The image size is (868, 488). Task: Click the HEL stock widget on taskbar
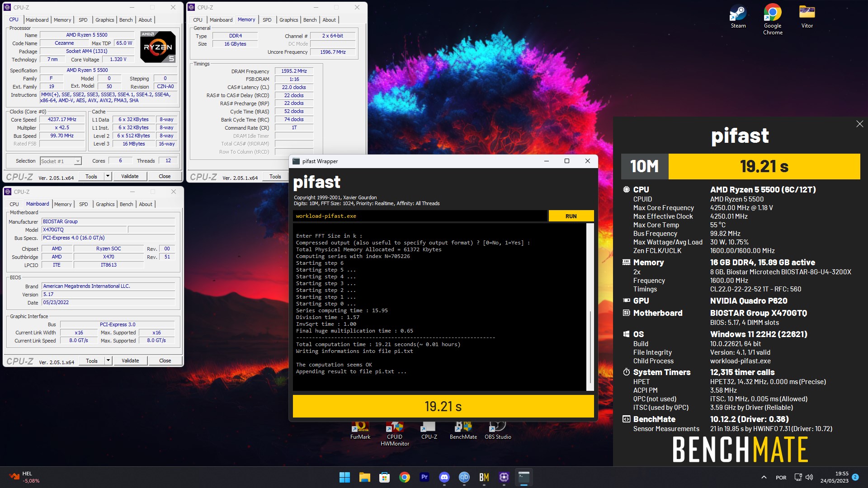tap(24, 477)
